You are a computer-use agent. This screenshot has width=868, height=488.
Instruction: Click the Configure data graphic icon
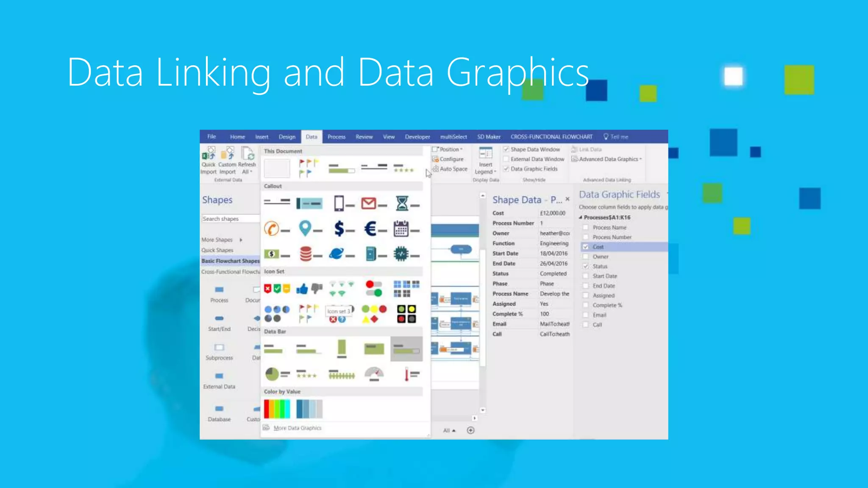448,159
